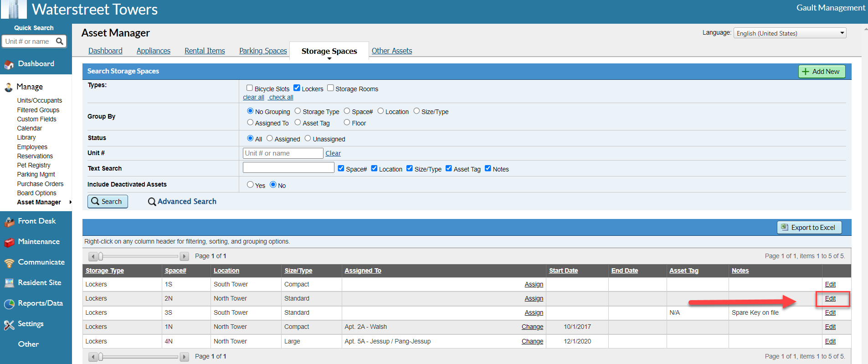This screenshot has height=364, width=868.
Task: Click the top pager next-page arrow
Action: tap(184, 256)
